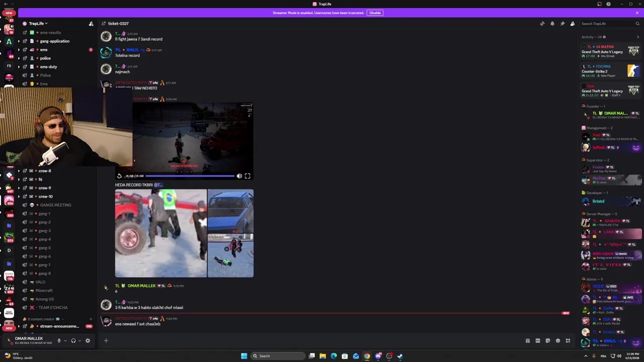The image size is (644, 362).
Task: Expand the ems-duty channel threads
Action: (19, 67)
